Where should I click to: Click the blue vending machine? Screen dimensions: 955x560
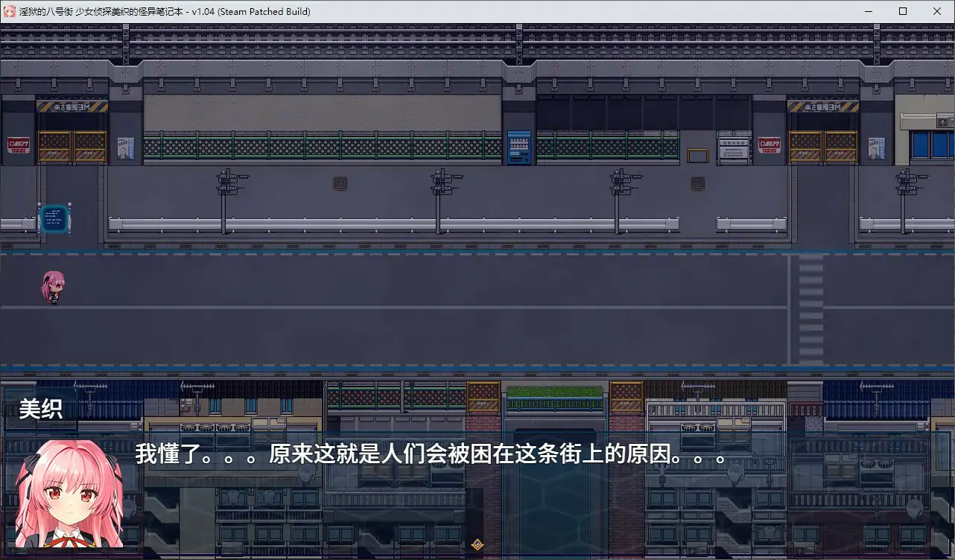point(518,147)
